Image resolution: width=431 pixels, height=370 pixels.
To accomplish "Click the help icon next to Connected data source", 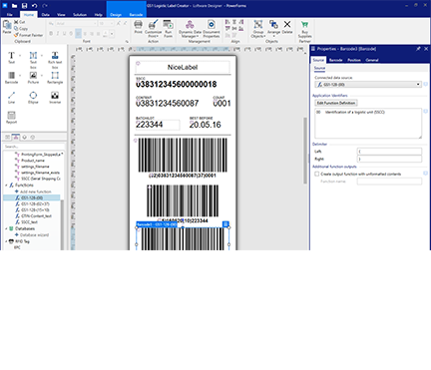I will pos(425,84).
